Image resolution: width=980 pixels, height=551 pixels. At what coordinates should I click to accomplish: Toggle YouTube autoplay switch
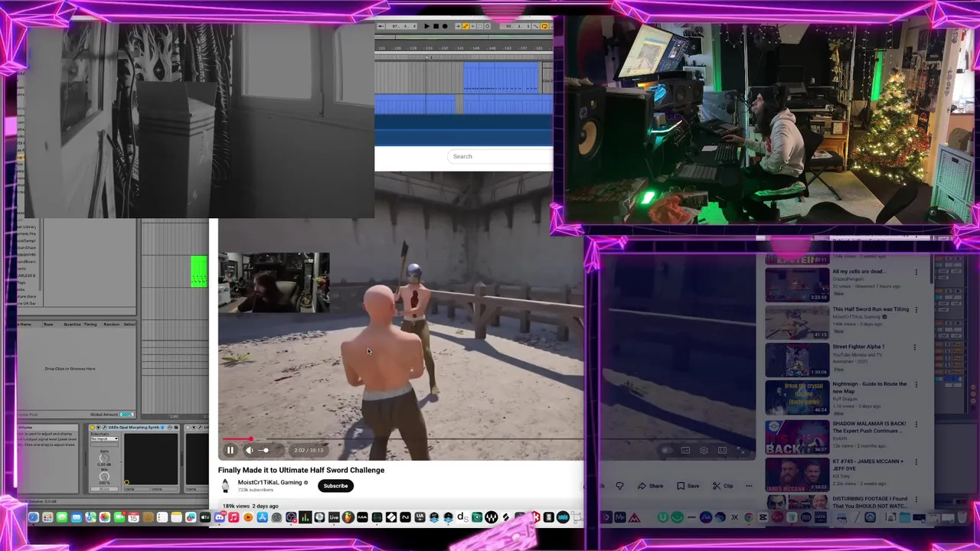[x=667, y=450]
